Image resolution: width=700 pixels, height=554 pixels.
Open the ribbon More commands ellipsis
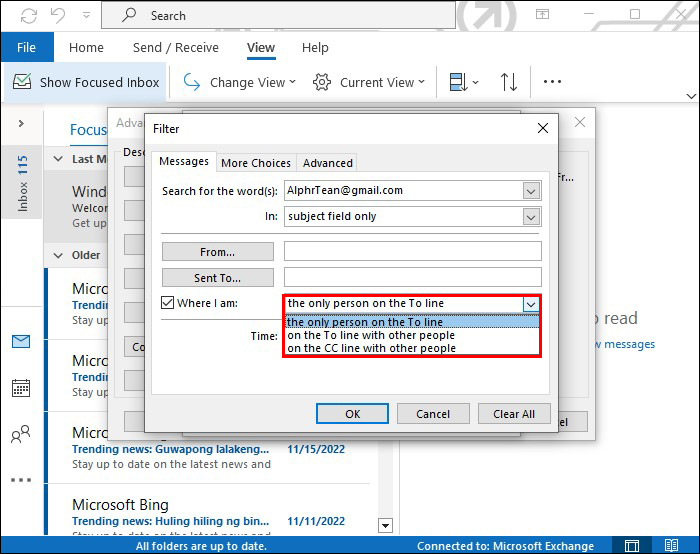(x=552, y=82)
